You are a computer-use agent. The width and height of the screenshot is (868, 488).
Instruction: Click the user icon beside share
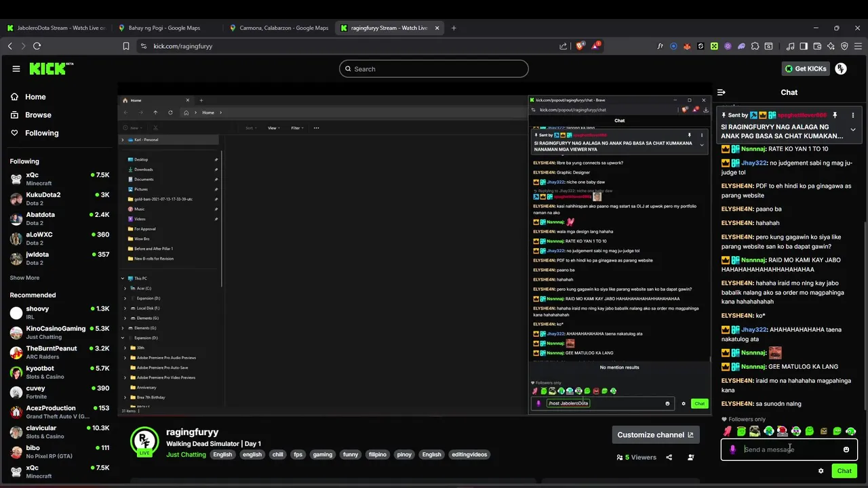pyautogui.click(x=690, y=457)
